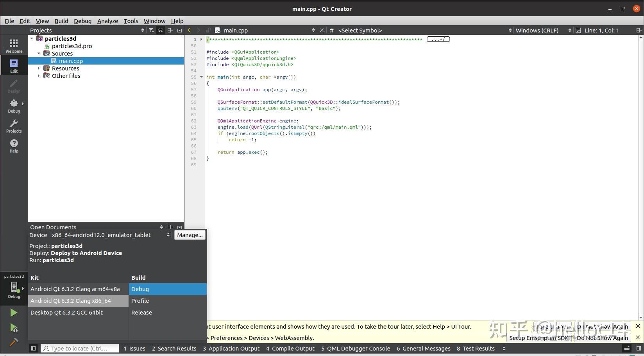Click the green Run button
The width and height of the screenshot is (644, 356).
[14, 313]
